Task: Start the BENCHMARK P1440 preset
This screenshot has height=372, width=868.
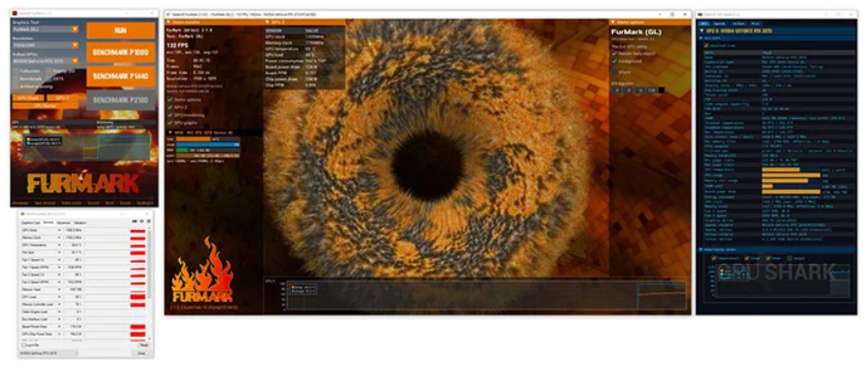Action: pos(121,76)
